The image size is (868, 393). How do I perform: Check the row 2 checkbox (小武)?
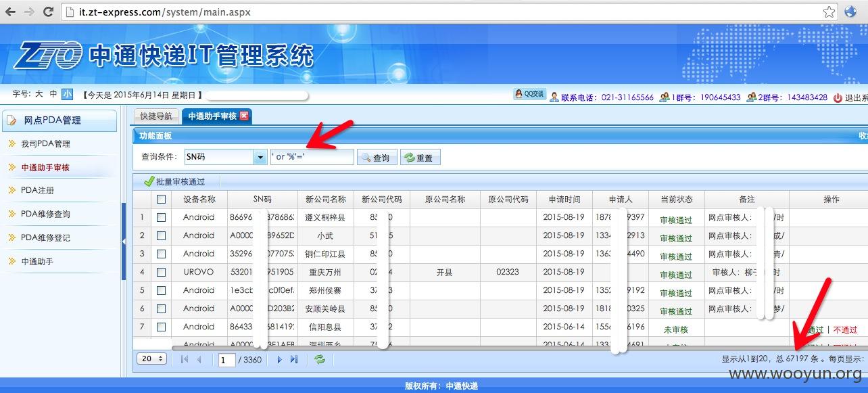click(161, 235)
